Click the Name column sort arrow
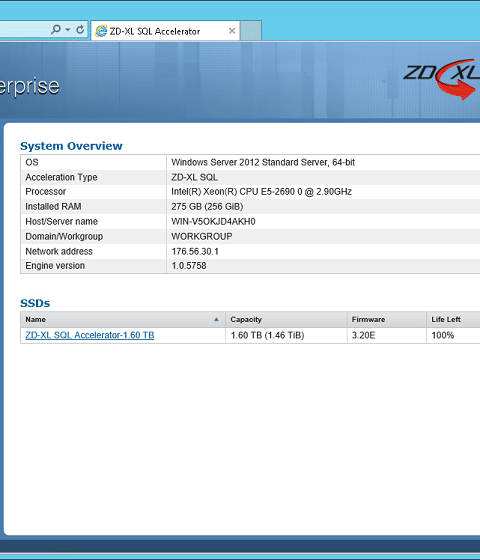 click(x=216, y=319)
